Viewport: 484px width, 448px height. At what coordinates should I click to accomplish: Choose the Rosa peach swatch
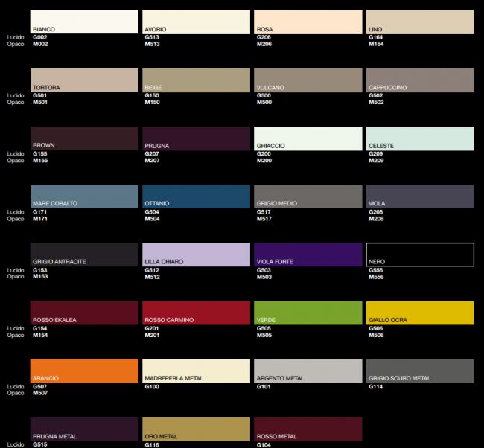pyautogui.click(x=308, y=22)
